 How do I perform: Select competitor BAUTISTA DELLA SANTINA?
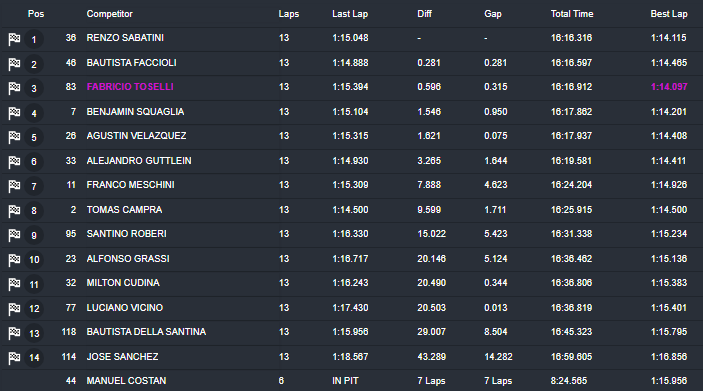(146, 332)
